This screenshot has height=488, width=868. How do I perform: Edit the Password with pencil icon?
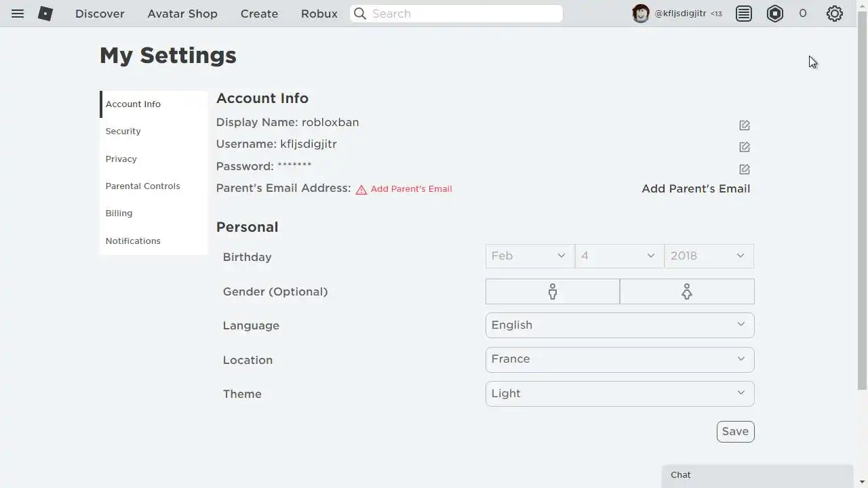745,169
